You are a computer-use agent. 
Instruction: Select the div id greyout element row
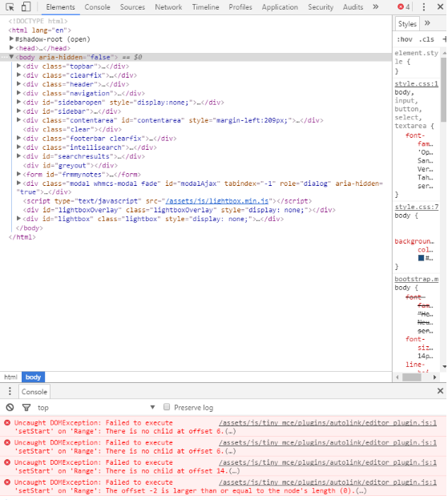click(x=196, y=165)
